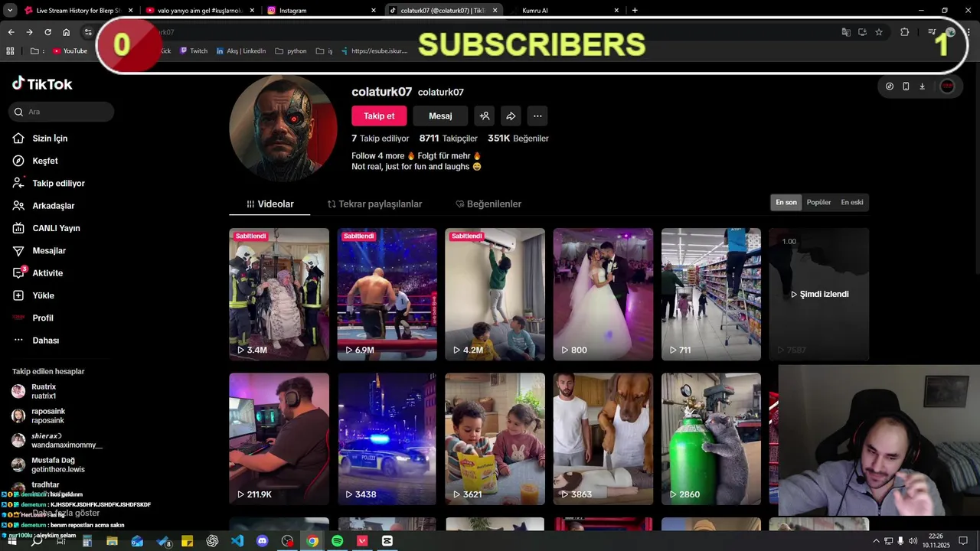This screenshot has width=980, height=551.
Task: Open YouTube bookmark
Action: [70, 51]
